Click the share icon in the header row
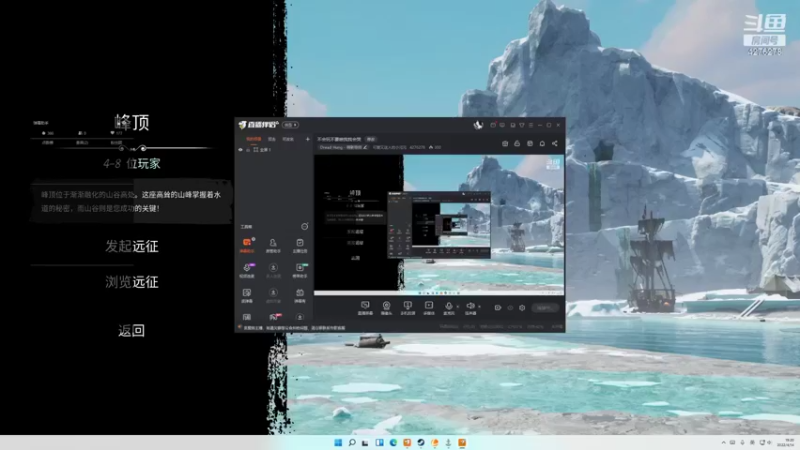 tap(555, 144)
